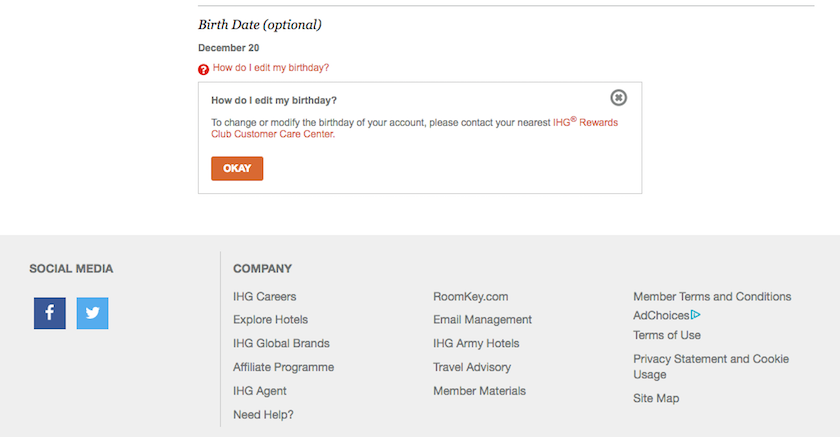Image resolution: width=840 pixels, height=437 pixels.
Task: Click the Need Help? footer link
Action: [x=263, y=415]
